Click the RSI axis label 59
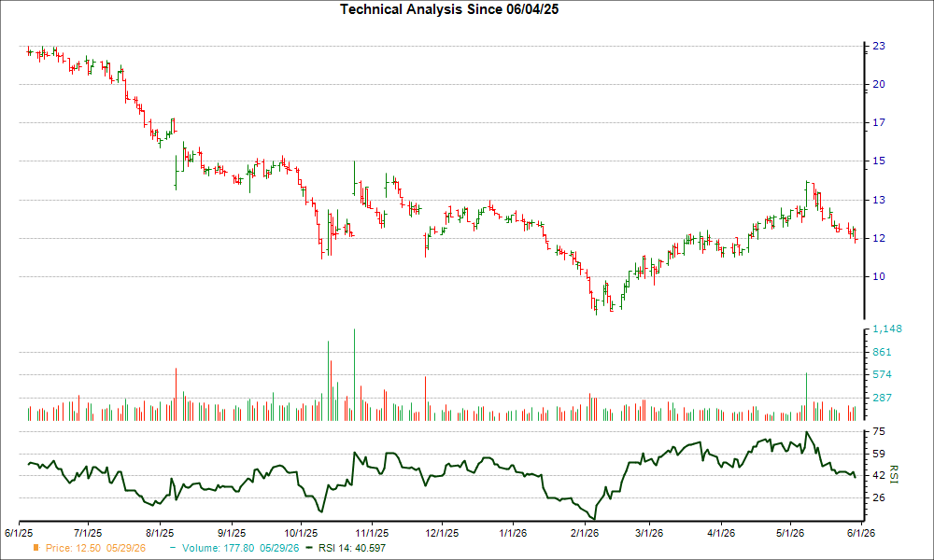Image resolution: width=934 pixels, height=560 pixels. point(879,455)
